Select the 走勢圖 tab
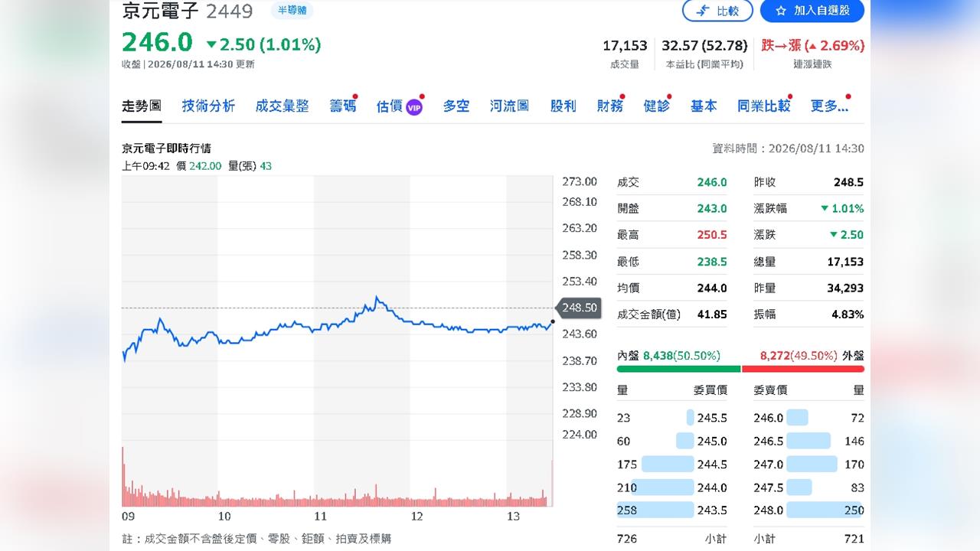Viewport: 980px width, 551px height. [142, 106]
